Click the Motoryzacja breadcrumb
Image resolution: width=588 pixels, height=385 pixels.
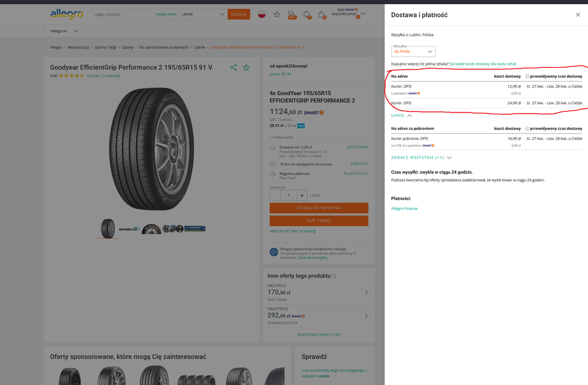pos(78,47)
